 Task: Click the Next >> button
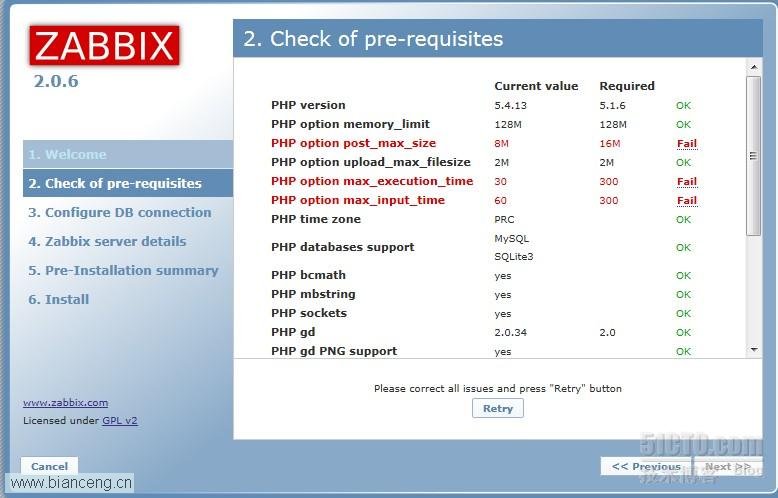coord(728,467)
